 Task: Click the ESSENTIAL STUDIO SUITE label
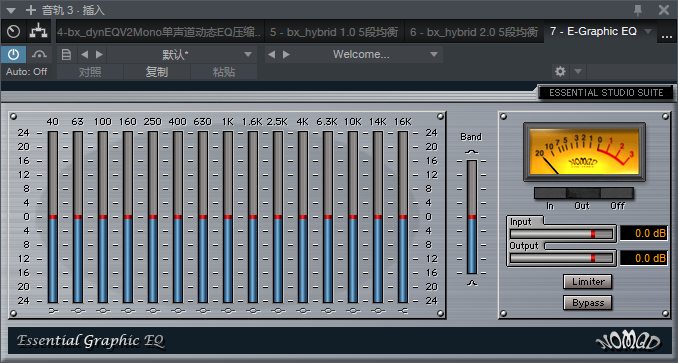pyautogui.click(x=606, y=93)
